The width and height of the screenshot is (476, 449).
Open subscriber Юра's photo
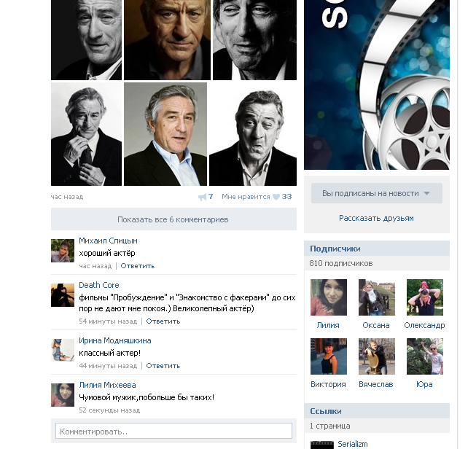[425, 356]
